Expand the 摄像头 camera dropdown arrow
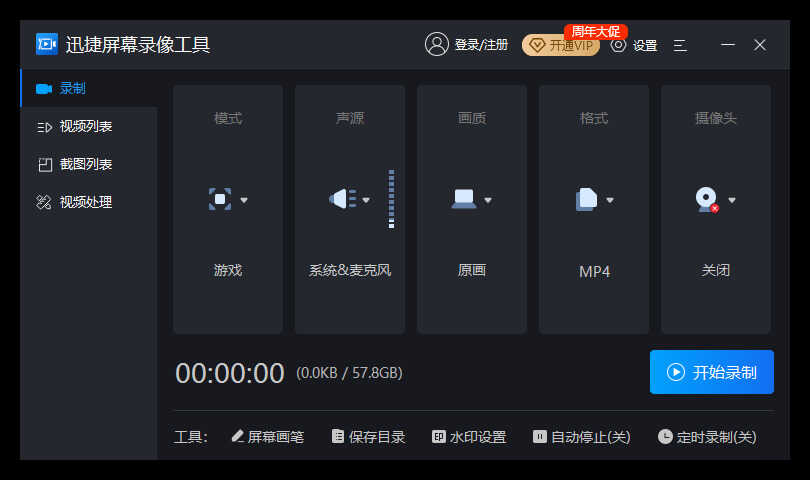 (731, 200)
